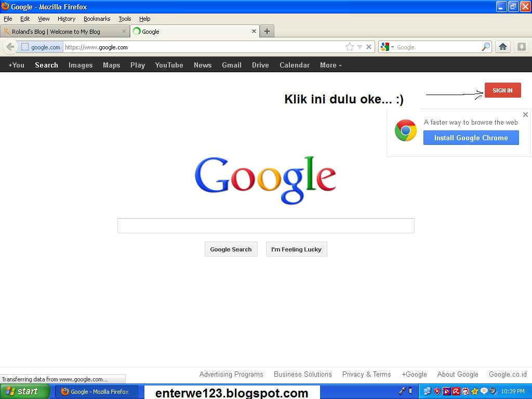Click Google - Mozilla Firefox taskbar button

96,392
